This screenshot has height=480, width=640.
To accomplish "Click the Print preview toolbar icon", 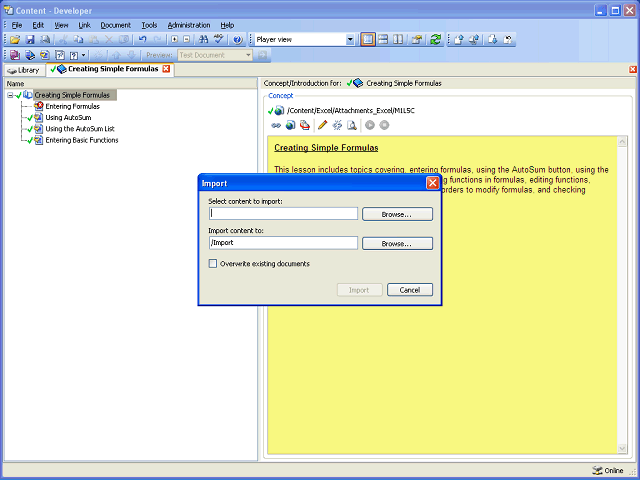I will tap(45, 40).
